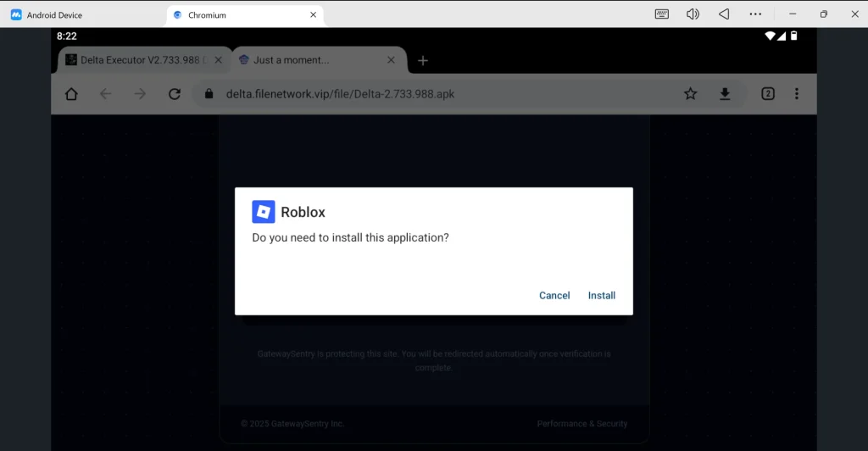Open the three-dot browser menu
The image size is (868, 451).
[x=797, y=94]
